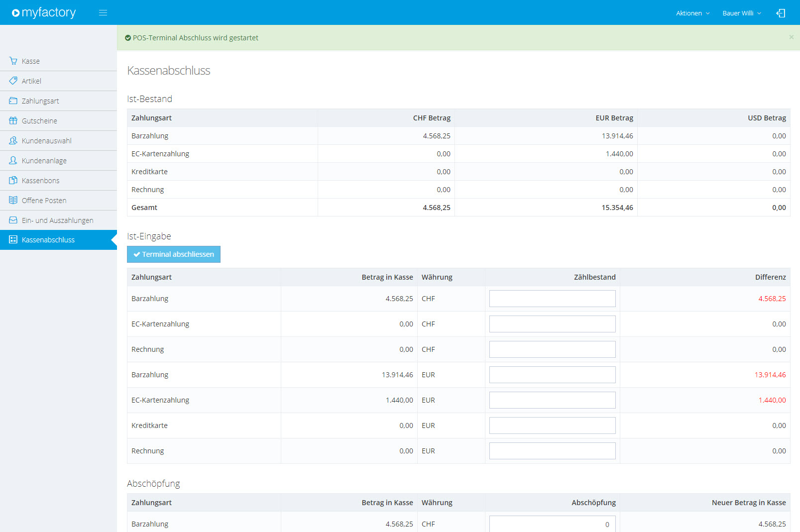800x532 pixels.
Task: Click the Zählbestand column header
Action: [594, 277]
